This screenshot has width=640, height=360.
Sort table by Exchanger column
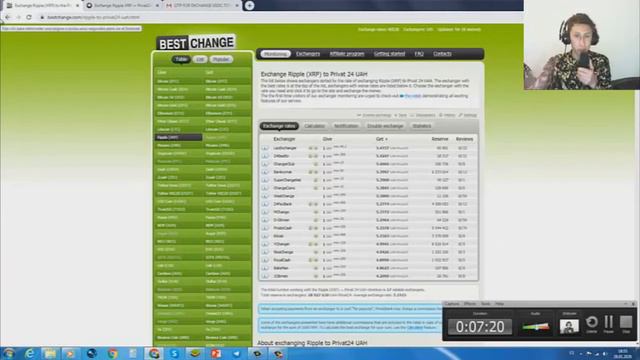tap(284, 139)
